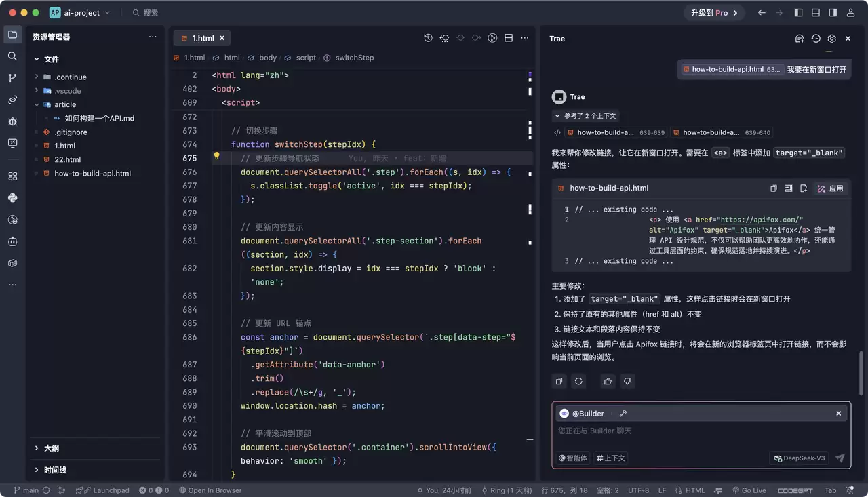Open the DeepSeek-V3 model selector
The image size is (868, 497).
point(800,458)
